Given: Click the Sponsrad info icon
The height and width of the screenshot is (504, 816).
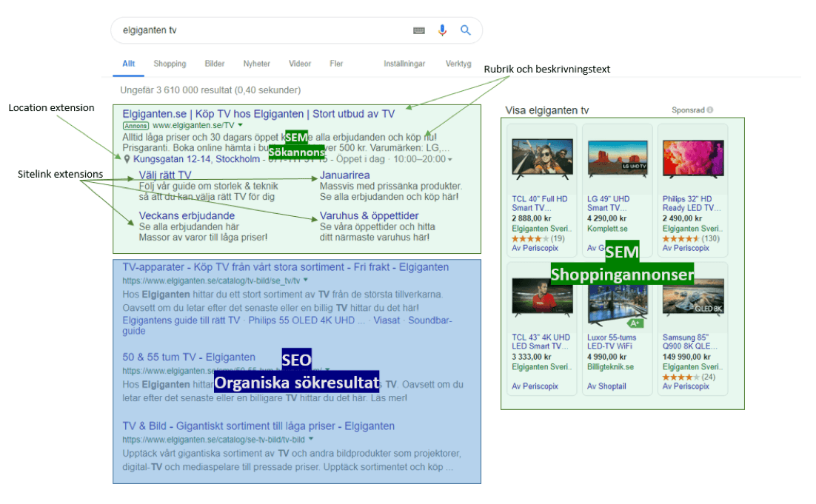Looking at the screenshot, I should point(710,110).
